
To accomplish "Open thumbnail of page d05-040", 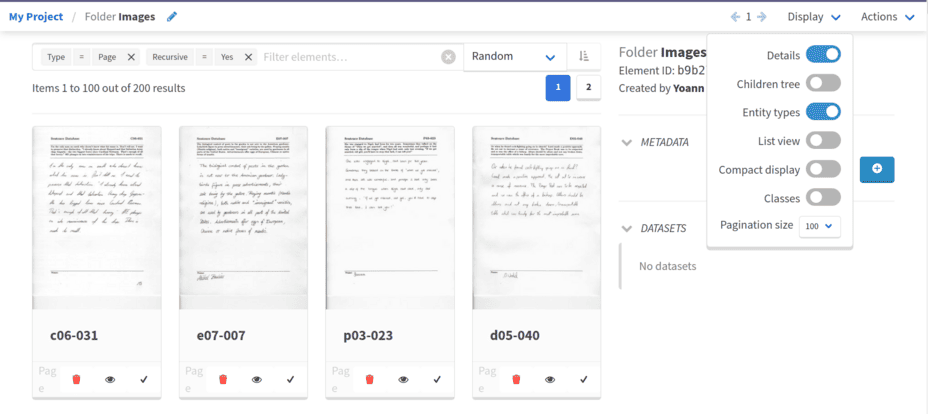I will click(537, 218).
